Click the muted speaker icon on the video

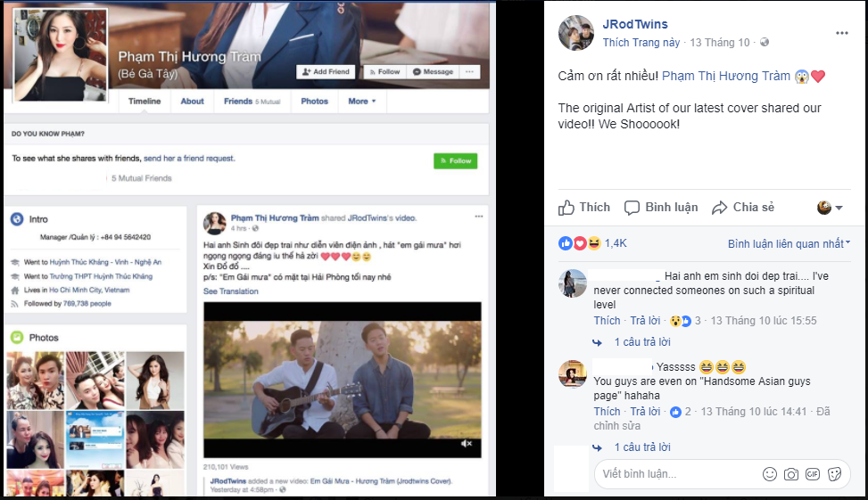click(466, 443)
